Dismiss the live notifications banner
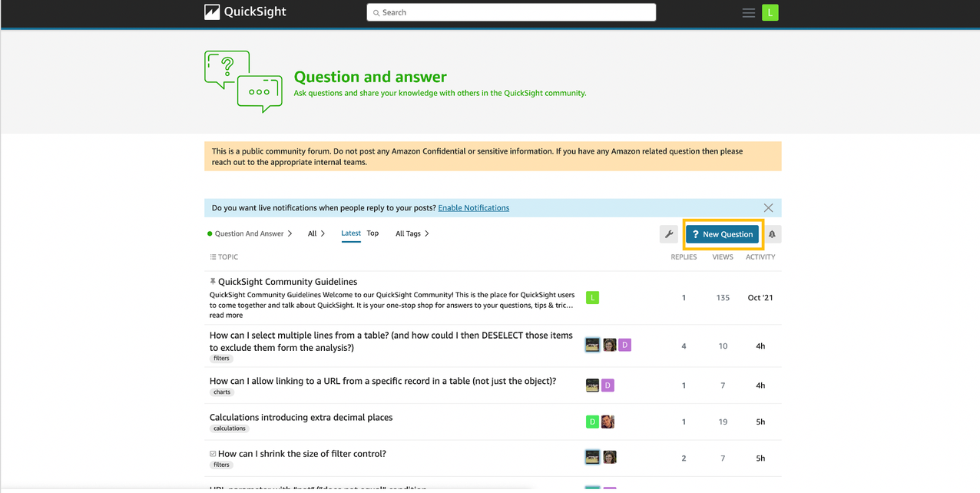This screenshot has width=980, height=493. click(768, 208)
